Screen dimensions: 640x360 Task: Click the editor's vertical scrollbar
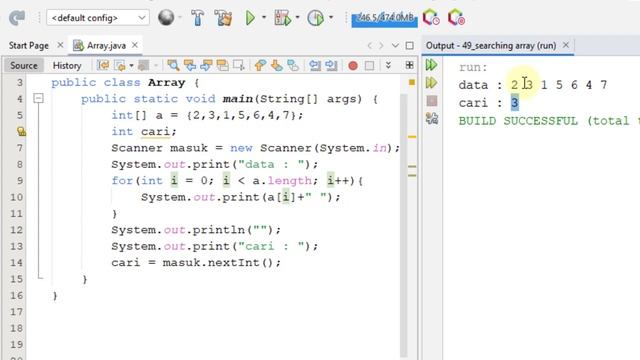click(x=403, y=225)
